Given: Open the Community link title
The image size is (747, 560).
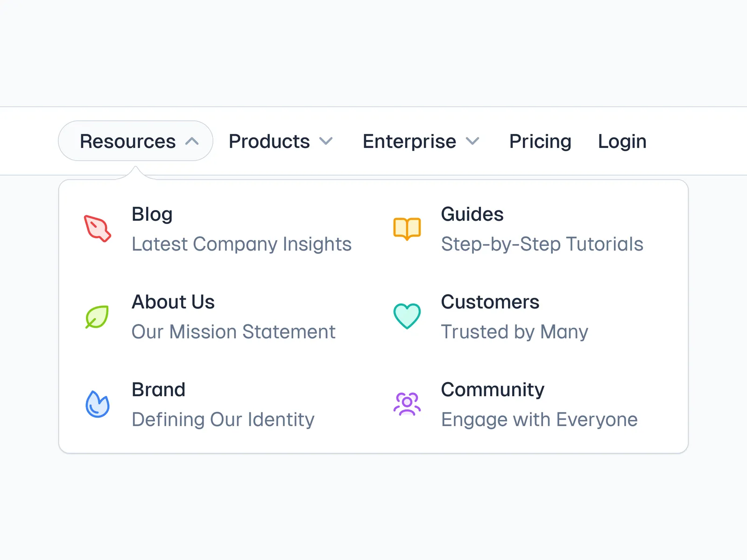Looking at the screenshot, I should coord(493,390).
